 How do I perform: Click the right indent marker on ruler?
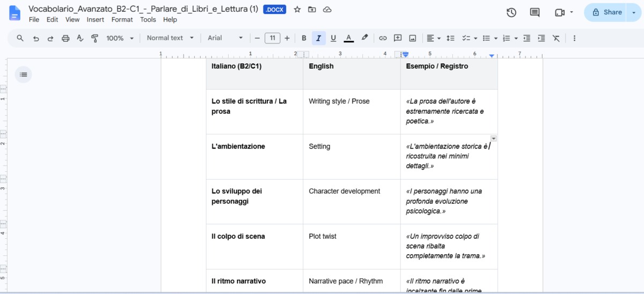pos(492,56)
